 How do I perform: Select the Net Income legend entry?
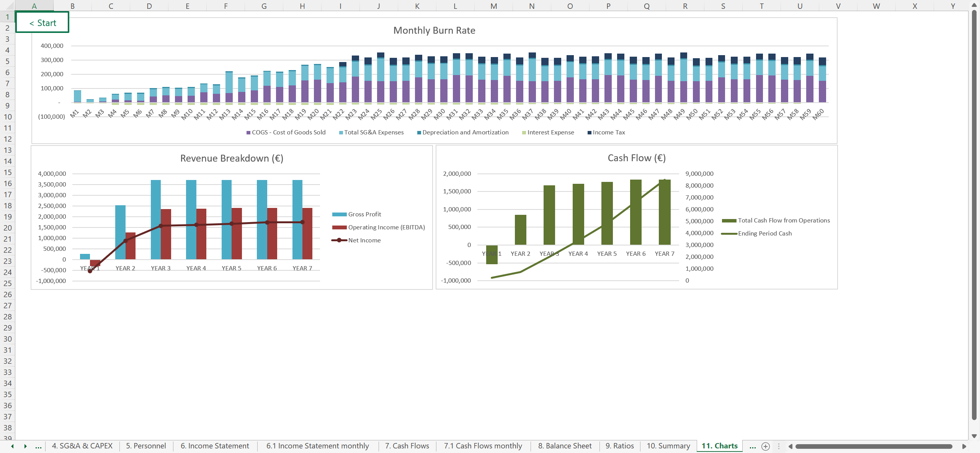click(x=364, y=240)
